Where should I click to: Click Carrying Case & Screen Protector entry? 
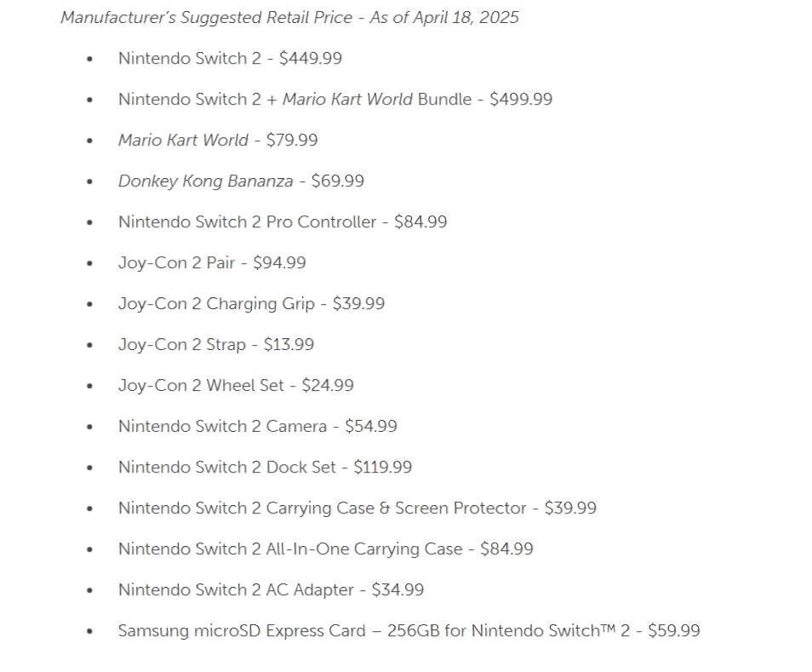(x=357, y=508)
